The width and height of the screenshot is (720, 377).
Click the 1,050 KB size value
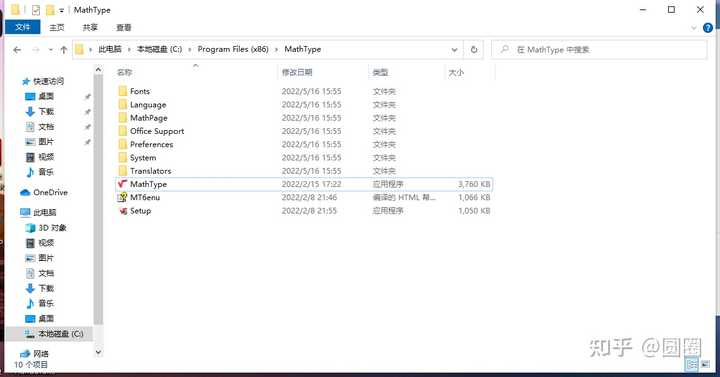point(474,210)
